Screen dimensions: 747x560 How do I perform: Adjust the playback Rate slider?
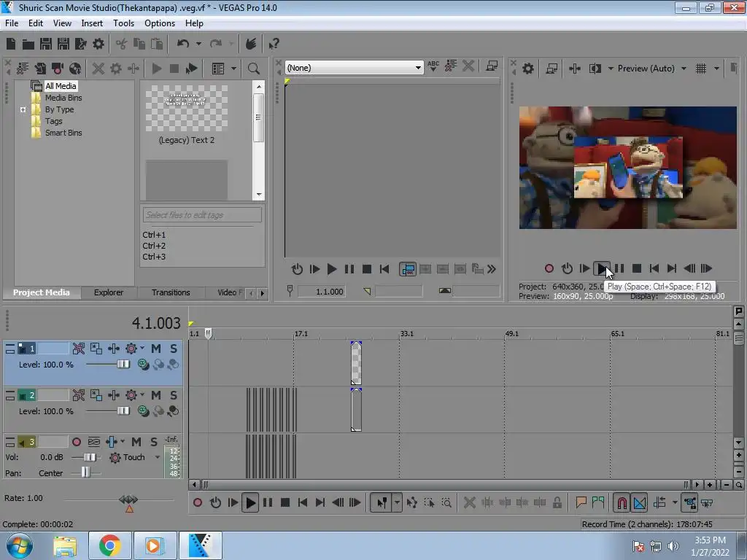(128, 500)
